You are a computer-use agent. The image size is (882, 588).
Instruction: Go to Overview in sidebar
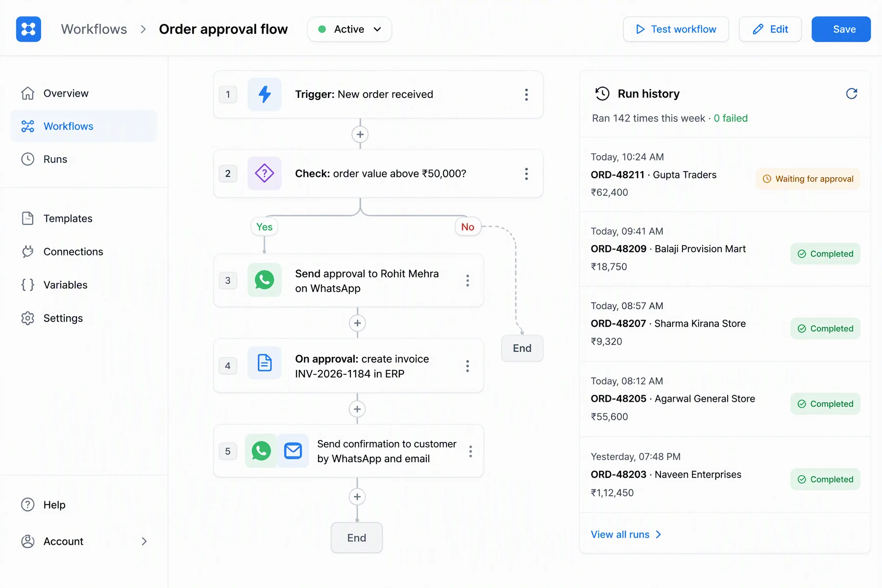tap(84, 93)
